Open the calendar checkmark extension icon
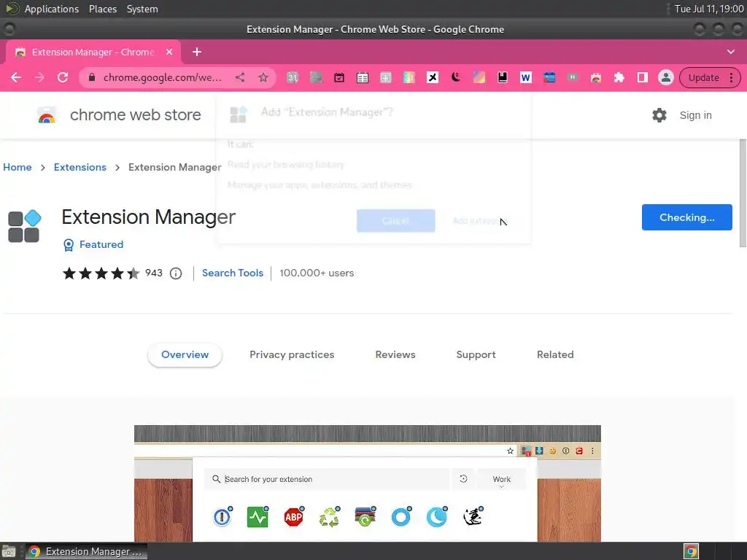 pos(339,77)
